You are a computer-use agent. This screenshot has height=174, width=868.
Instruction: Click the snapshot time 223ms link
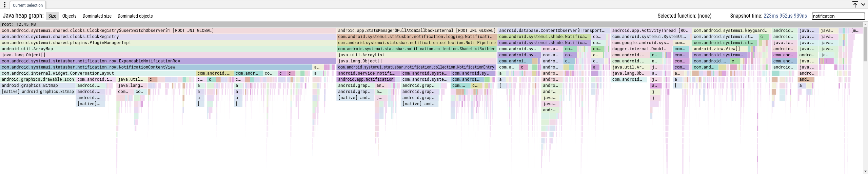[x=785, y=16]
